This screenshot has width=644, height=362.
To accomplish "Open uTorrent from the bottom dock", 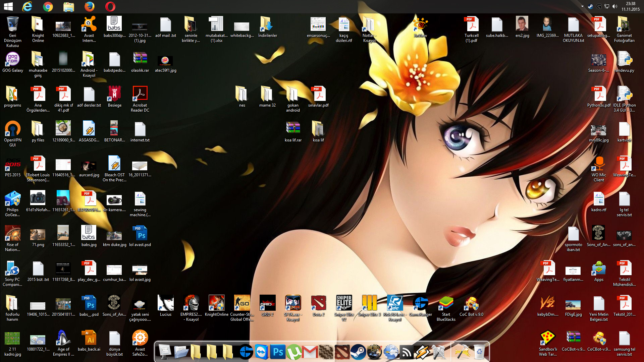I will (294, 352).
